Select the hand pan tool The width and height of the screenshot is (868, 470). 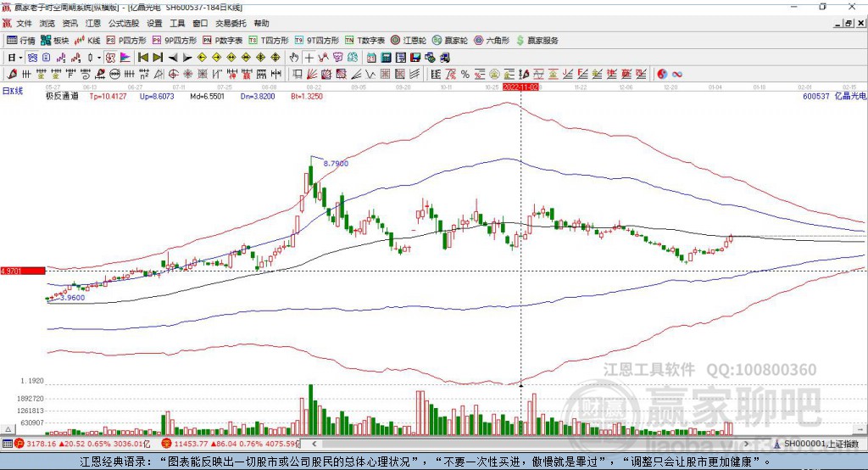tap(294, 58)
